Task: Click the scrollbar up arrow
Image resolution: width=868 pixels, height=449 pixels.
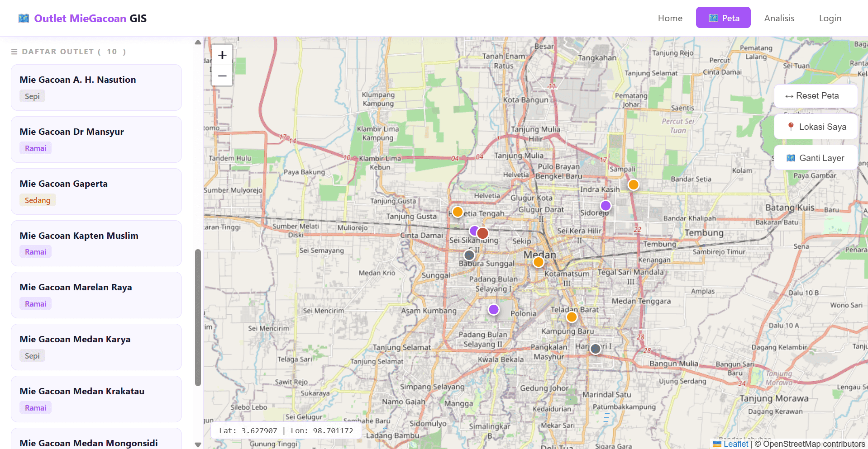Action: pos(198,42)
